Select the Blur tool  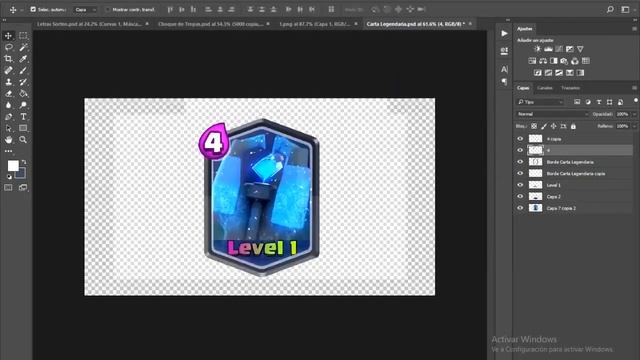9,105
